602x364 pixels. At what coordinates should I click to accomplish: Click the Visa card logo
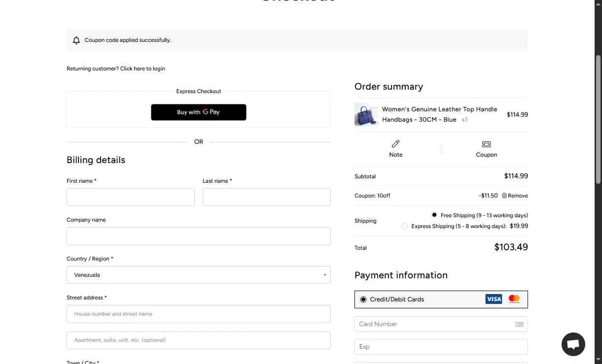tap(494, 299)
